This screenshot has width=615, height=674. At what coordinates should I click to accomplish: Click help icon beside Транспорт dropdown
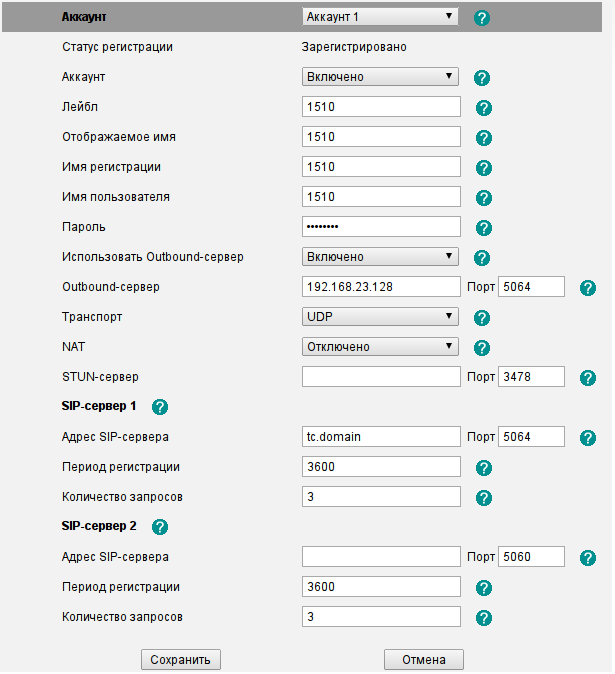[481, 318]
